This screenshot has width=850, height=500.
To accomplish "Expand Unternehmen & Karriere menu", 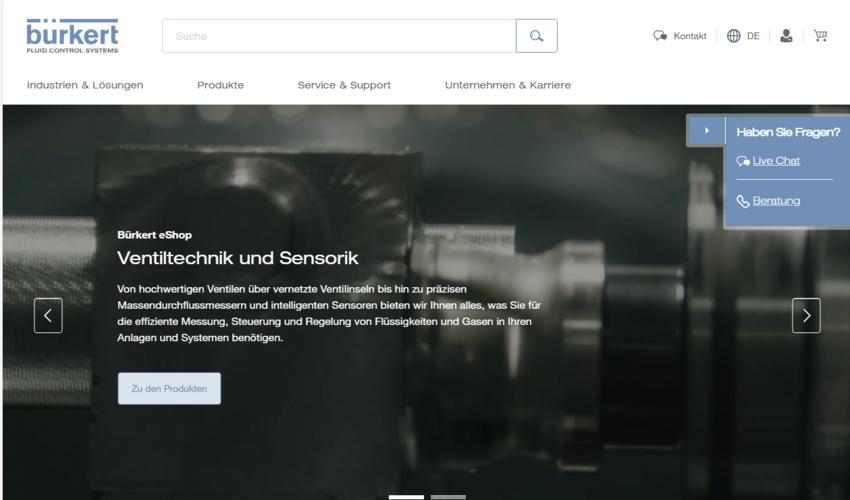I will tap(508, 85).
